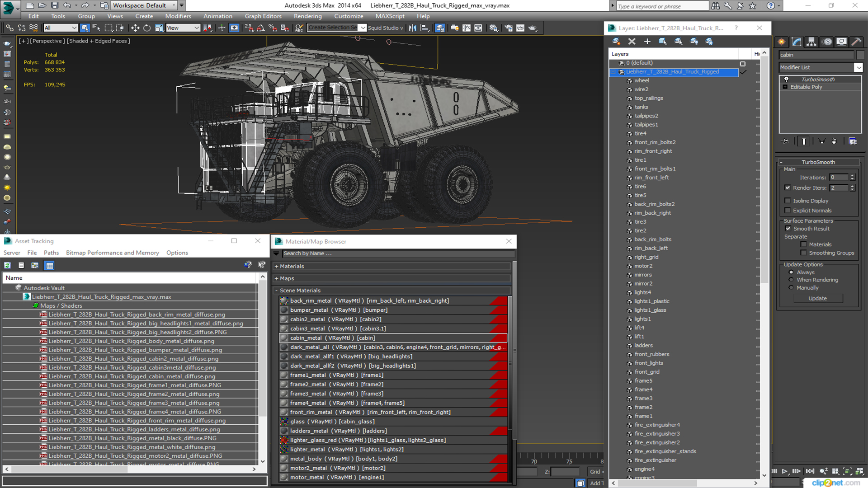Select the Rotate tool in main toolbar
868x488 pixels.
coord(147,28)
